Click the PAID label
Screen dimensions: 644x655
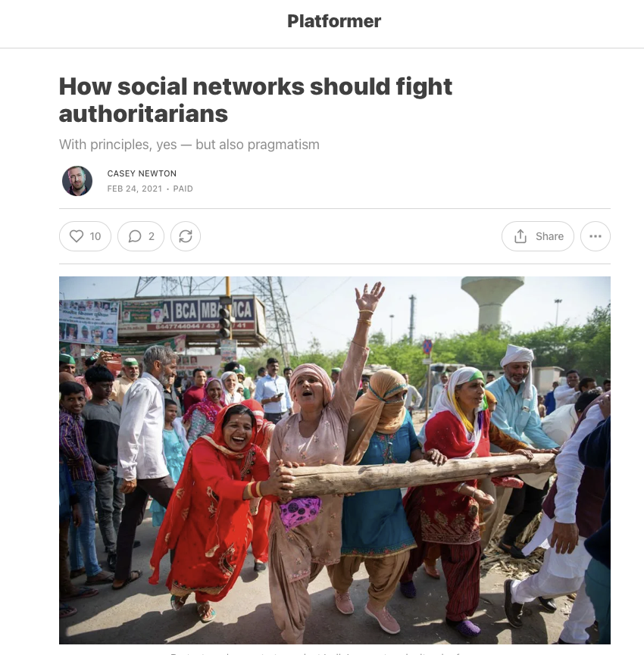pos(183,189)
